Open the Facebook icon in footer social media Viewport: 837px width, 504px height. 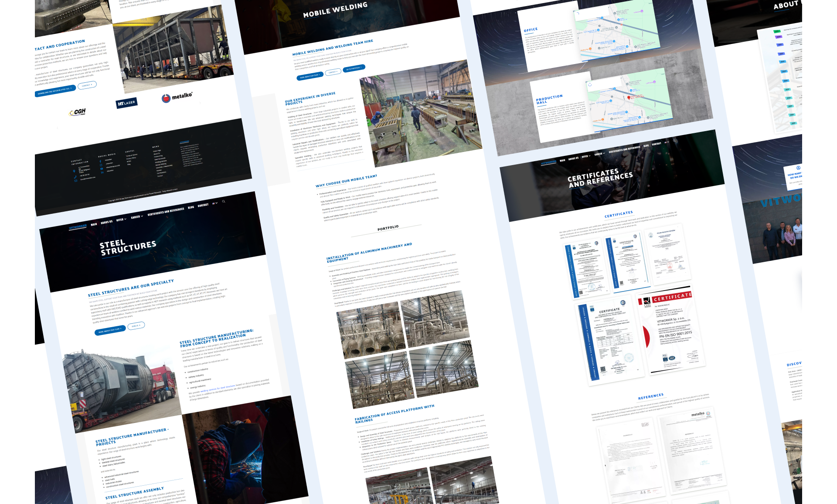tap(100, 161)
